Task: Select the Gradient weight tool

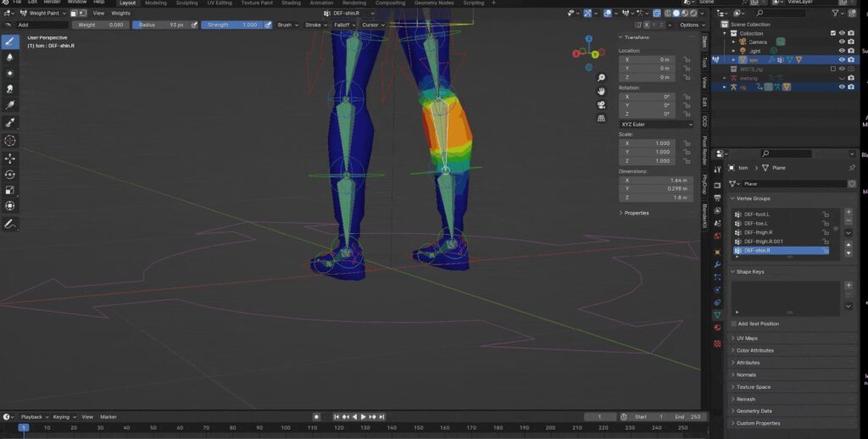Action: 10,104
